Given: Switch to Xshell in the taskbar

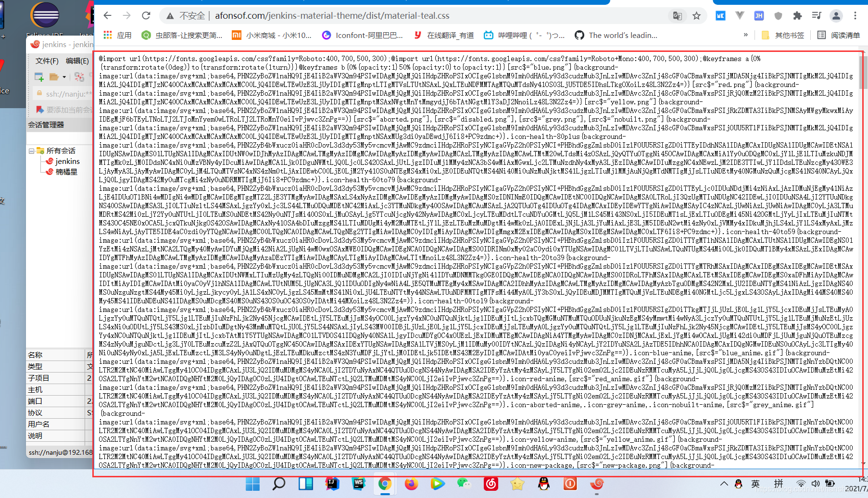Looking at the screenshot, I should pyautogui.click(x=597, y=484).
